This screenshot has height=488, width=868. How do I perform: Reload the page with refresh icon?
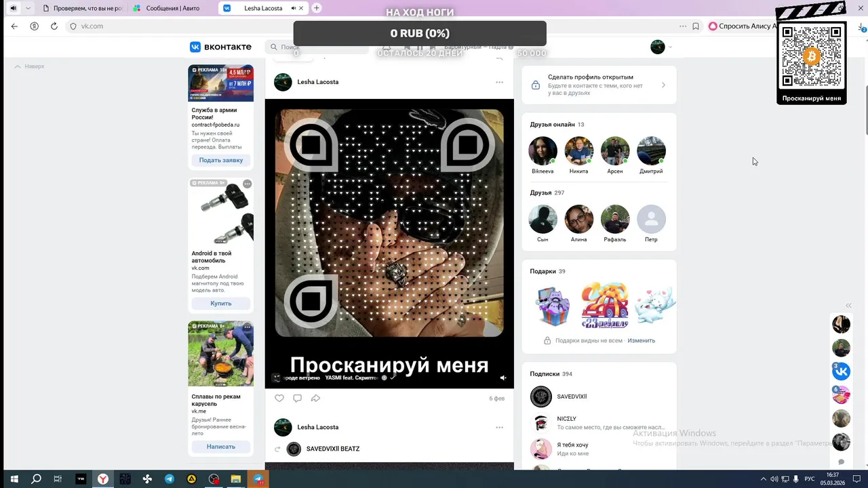[54, 26]
